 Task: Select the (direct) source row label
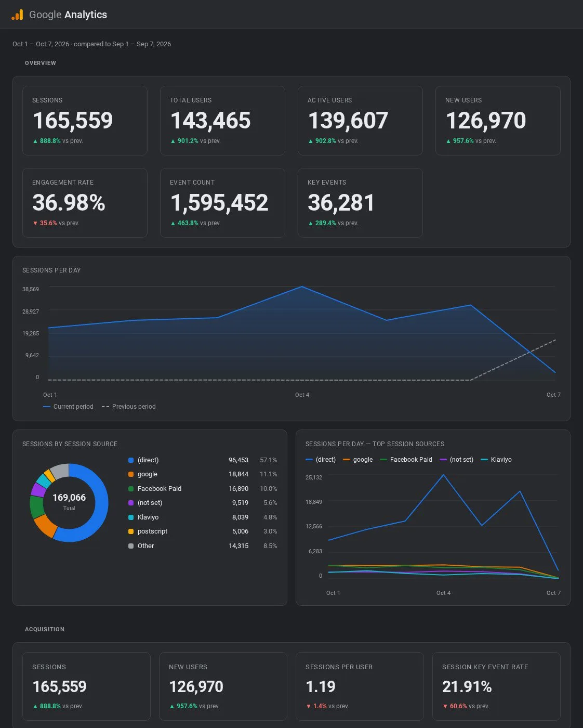coord(148,460)
